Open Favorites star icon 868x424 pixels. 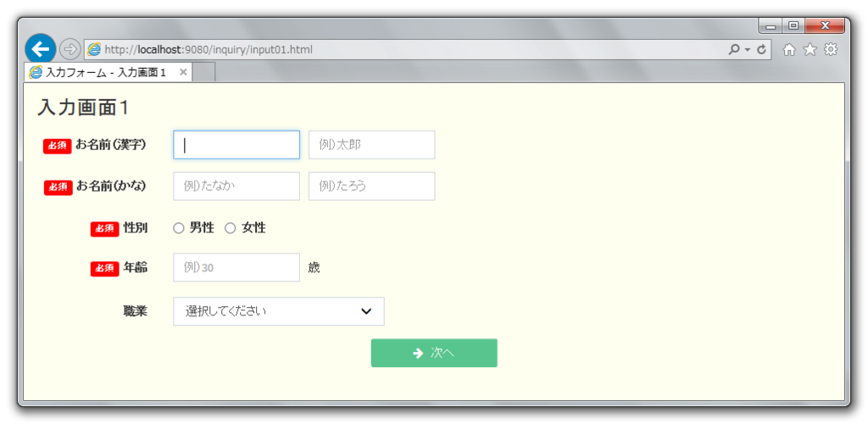click(810, 50)
